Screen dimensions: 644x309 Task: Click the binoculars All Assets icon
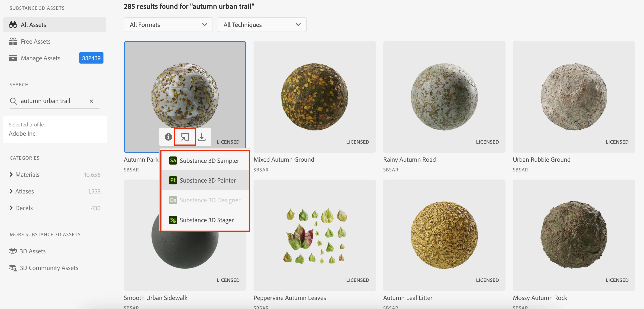tap(13, 25)
